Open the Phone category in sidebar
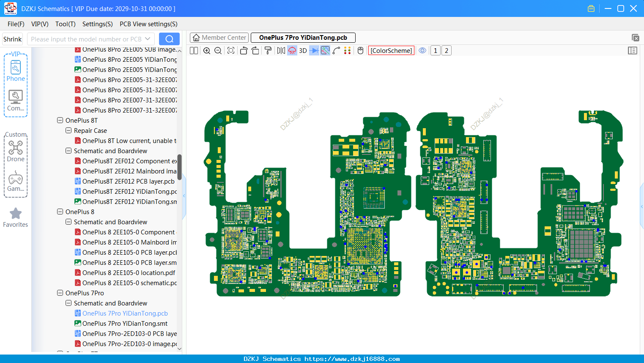The image size is (644, 363). click(x=16, y=71)
